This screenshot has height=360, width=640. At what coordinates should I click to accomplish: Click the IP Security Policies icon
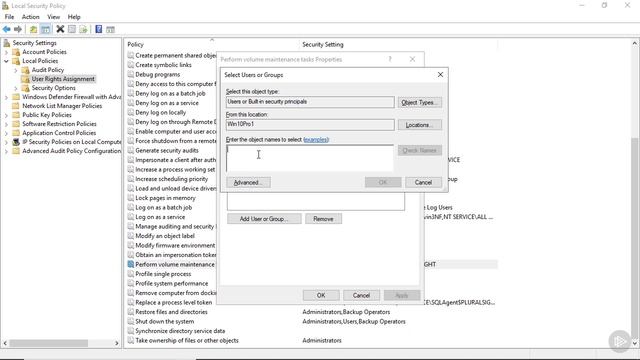(16, 142)
